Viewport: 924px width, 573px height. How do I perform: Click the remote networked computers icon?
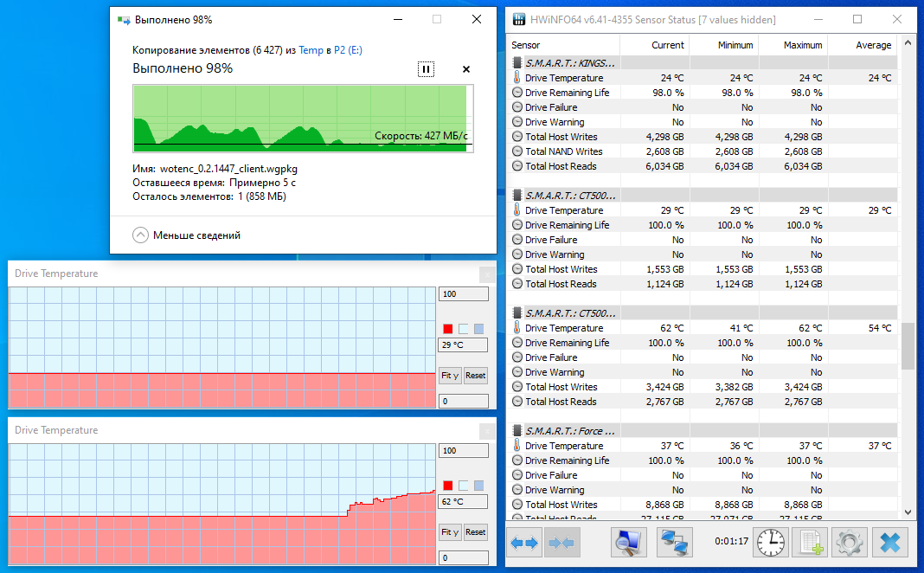coord(674,542)
